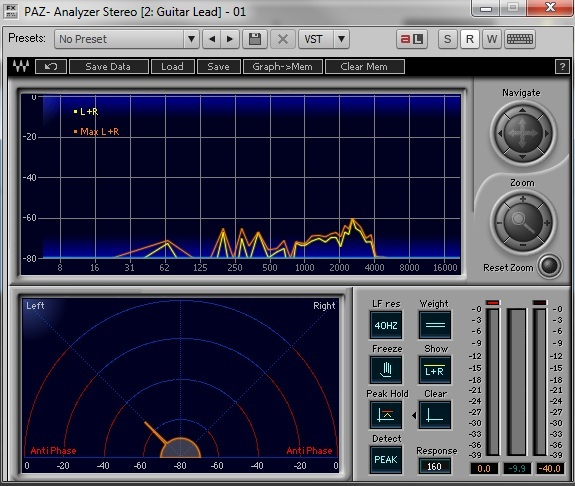575x486 pixels.
Task: Click the Save Data button
Action: (x=109, y=67)
